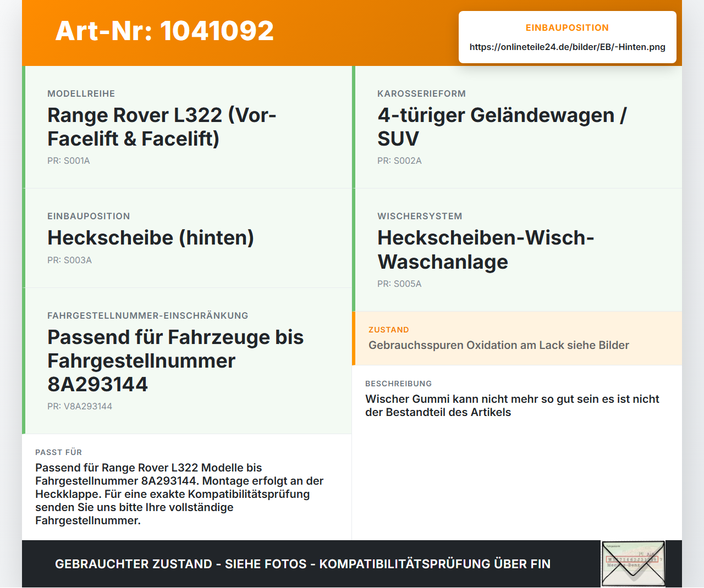Click the 'Wischer Gummi kann nicht mehr...' description
The image size is (704, 588).
pos(512,406)
